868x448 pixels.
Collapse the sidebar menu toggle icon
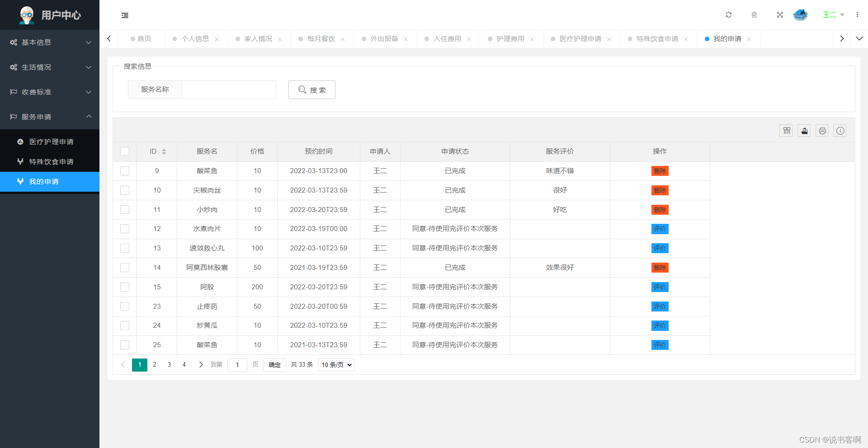pyautogui.click(x=125, y=15)
